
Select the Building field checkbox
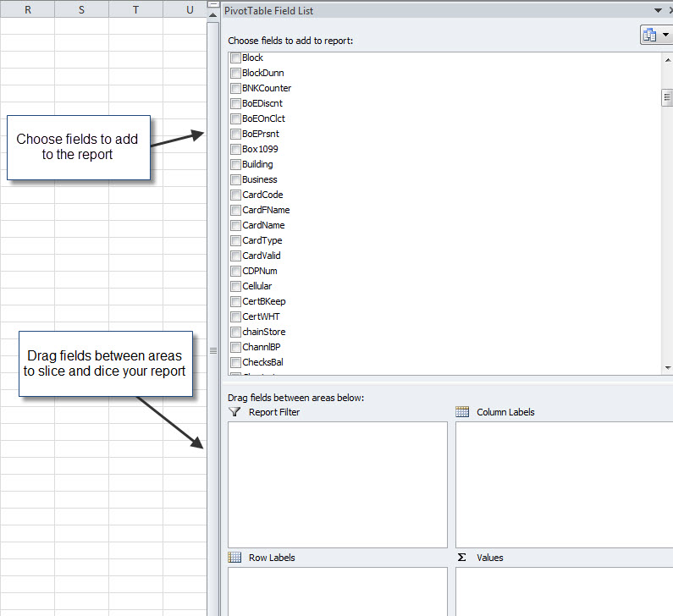pyautogui.click(x=235, y=164)
